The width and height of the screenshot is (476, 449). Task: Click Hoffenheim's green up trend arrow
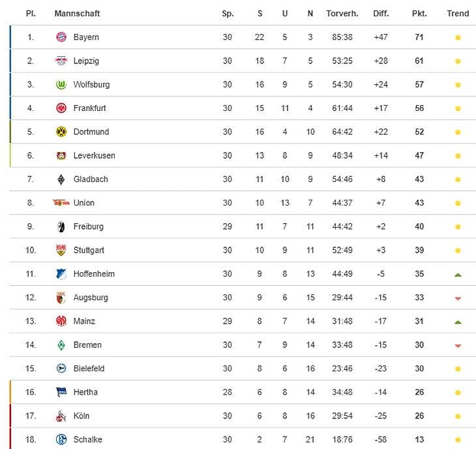point(458,275)
